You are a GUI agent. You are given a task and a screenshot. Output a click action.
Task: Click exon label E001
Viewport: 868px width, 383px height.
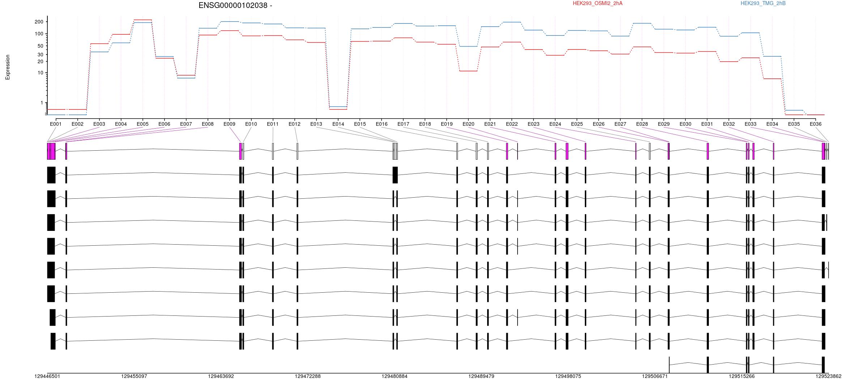[x=56, y=124]
